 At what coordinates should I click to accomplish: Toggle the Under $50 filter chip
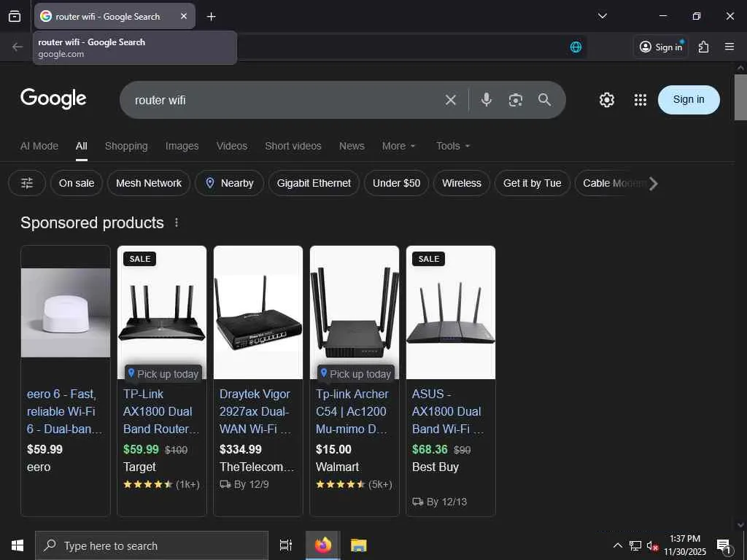[x=396, y=183]
